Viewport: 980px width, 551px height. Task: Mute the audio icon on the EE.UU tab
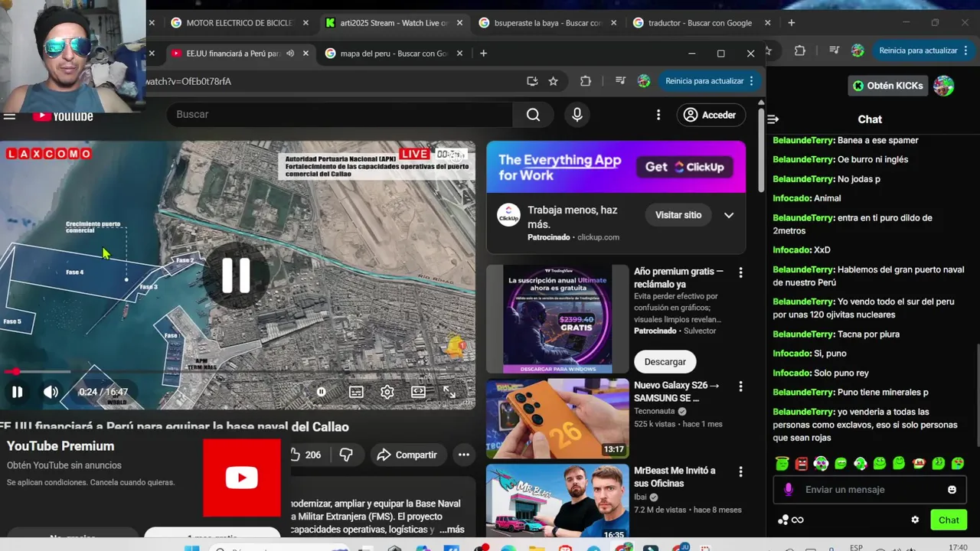point(290,54)
